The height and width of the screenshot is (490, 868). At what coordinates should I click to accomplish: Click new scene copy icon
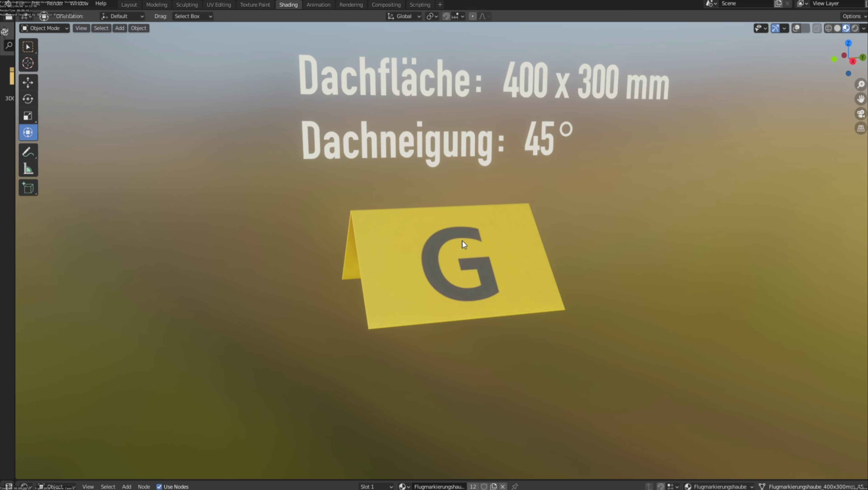pos(778,4)
